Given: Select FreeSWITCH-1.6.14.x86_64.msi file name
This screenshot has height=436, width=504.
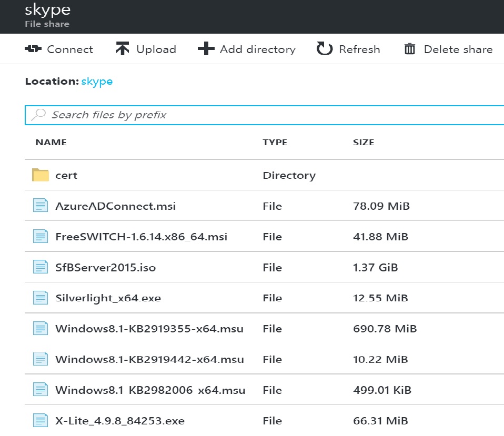Looking at the screenshot, I should point(141,237).
